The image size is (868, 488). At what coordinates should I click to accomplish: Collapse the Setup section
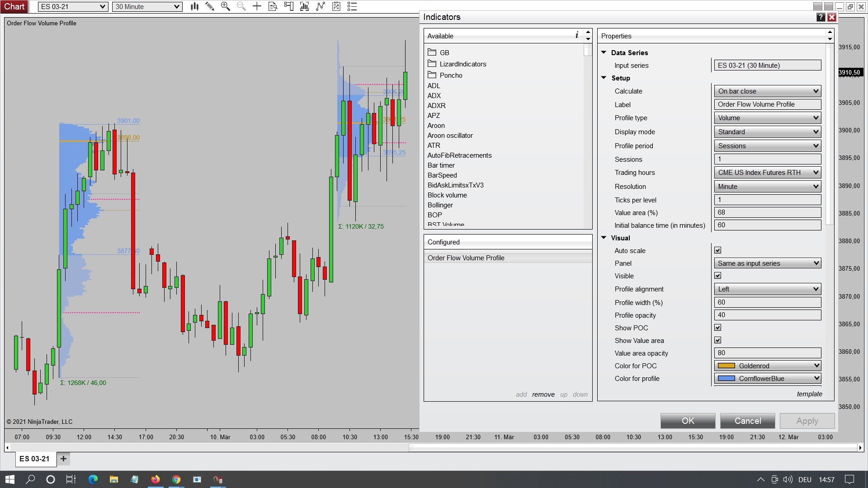click(604, 78)
